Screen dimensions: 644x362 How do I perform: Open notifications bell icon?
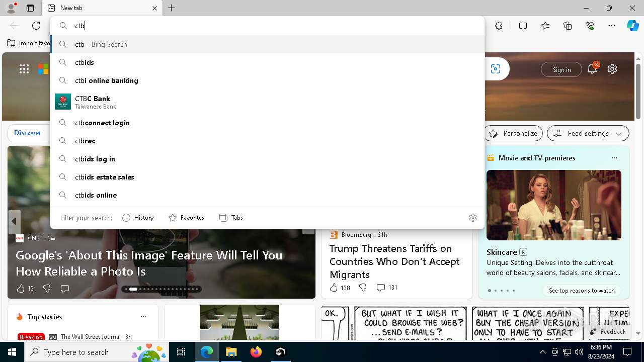click(x=592, y=69)
